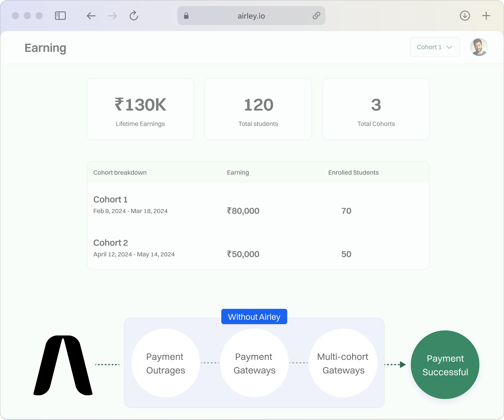
Task: Click the Total Cohorts label
Action: [x=376, y=124]
